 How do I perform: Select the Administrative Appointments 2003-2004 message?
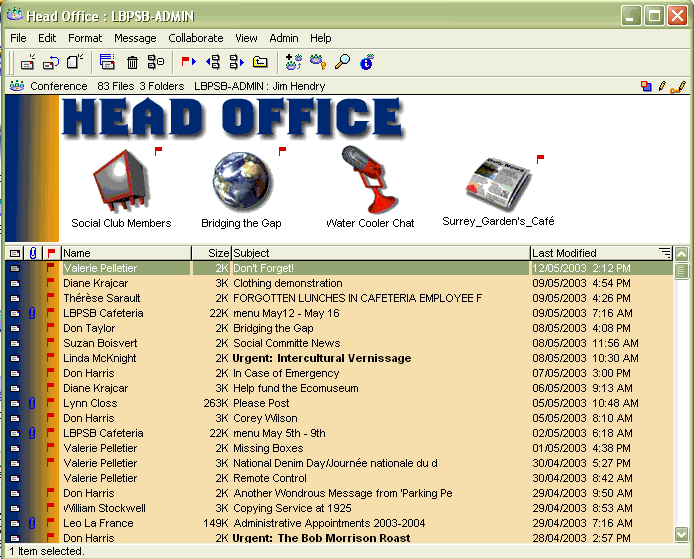pyautogui.click(x=328, y=523)
